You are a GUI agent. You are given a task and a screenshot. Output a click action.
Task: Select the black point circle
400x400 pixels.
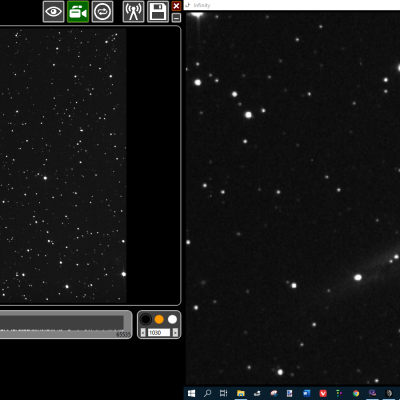[x=146, y=319]
